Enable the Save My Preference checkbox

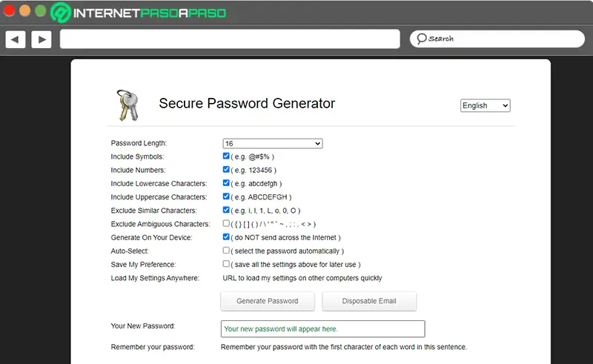[226, 264]
